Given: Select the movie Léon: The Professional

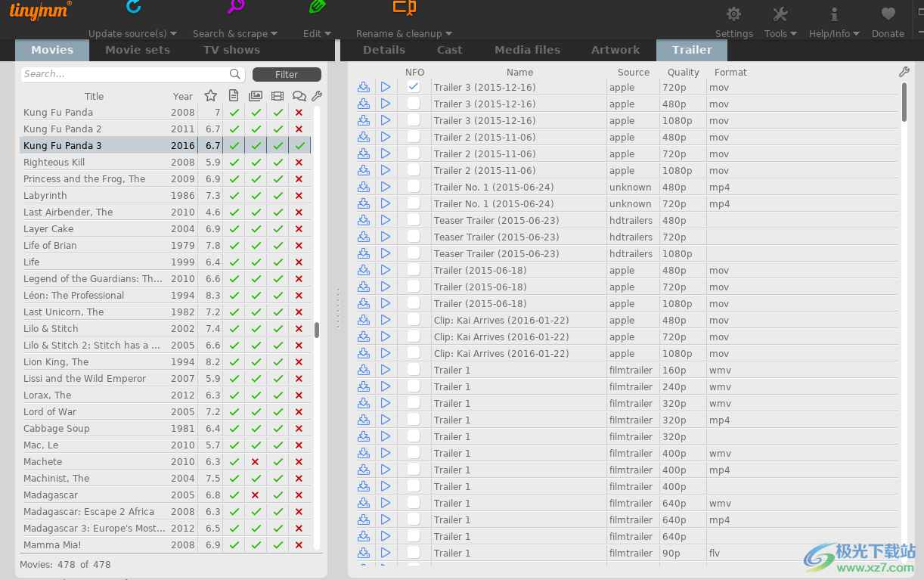Looking at the screenshot, I should coord(165,295).
